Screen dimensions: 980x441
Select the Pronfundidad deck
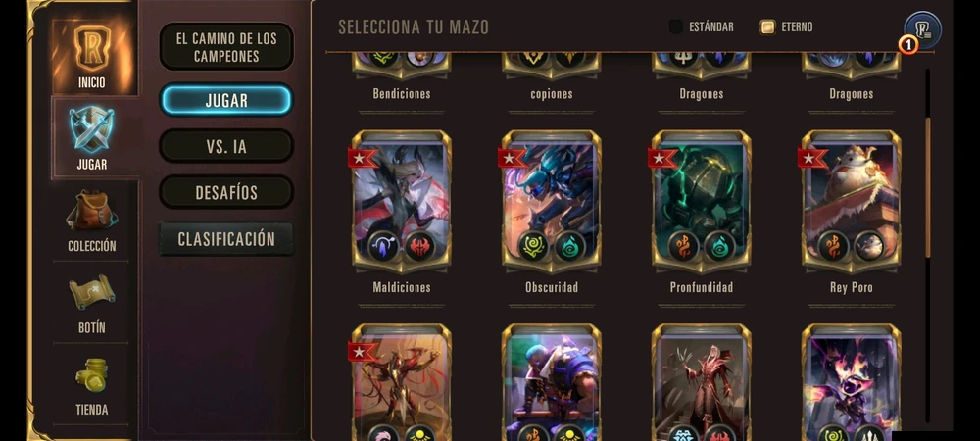tap(702, 203)
